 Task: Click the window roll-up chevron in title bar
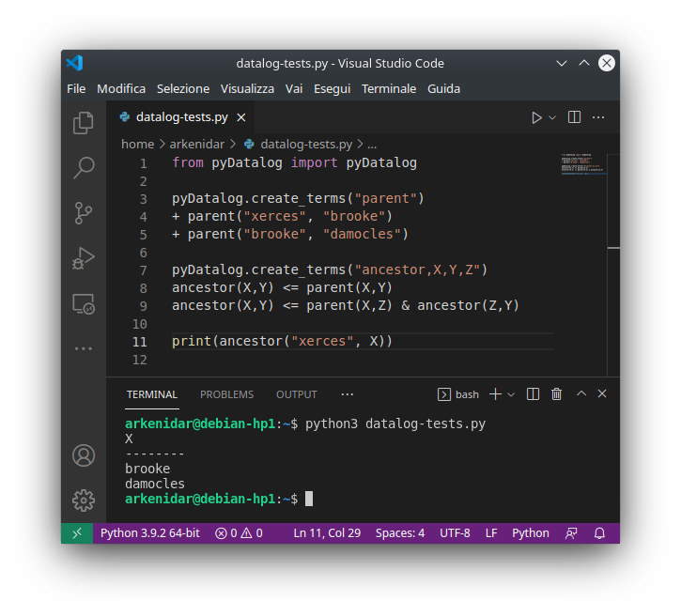[x=562, y=63]
